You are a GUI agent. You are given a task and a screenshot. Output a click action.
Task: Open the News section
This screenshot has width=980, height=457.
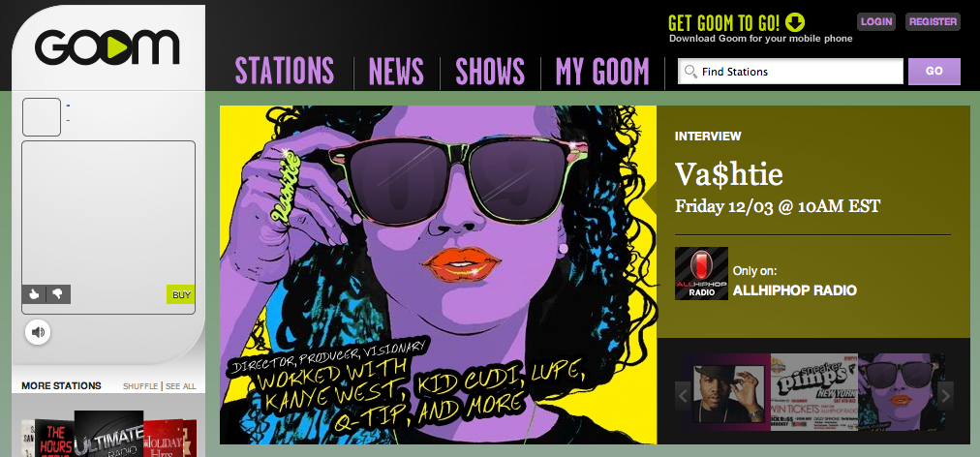pos(396,72)
